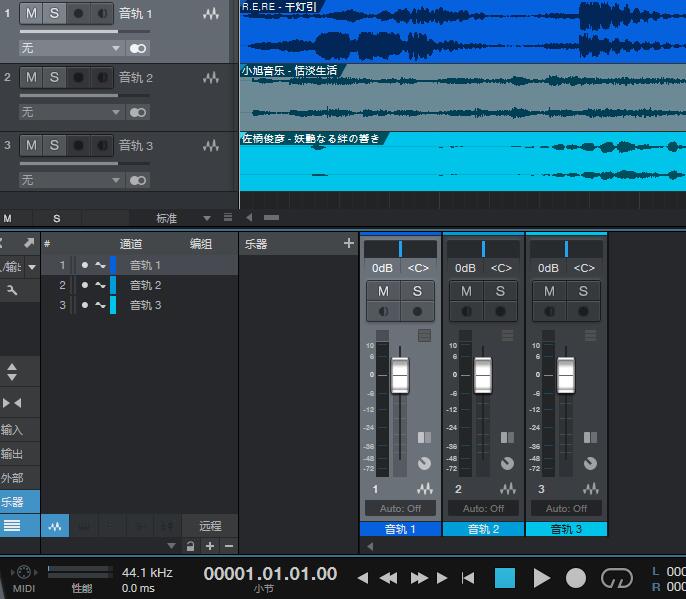Screen dimensions: 686x599
Task: Click the arrow left of the timeline zoom handle
Action: click(249, 217)
